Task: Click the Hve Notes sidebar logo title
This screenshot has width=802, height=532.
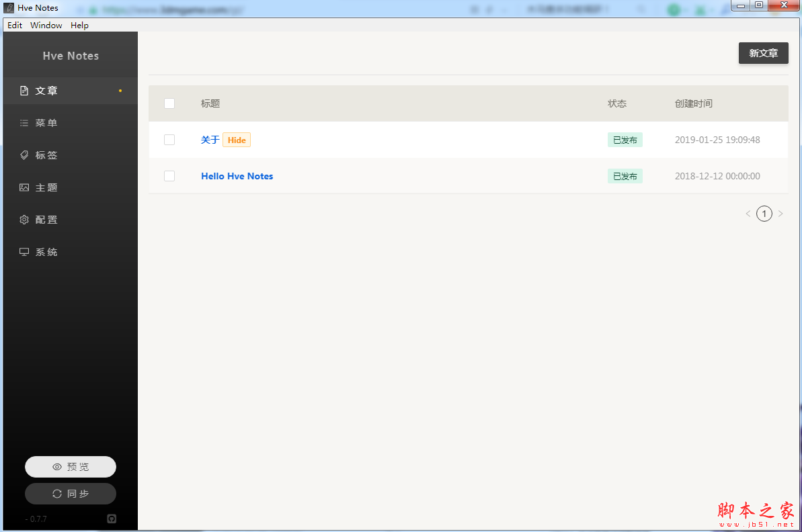Action: click(71, 56)
